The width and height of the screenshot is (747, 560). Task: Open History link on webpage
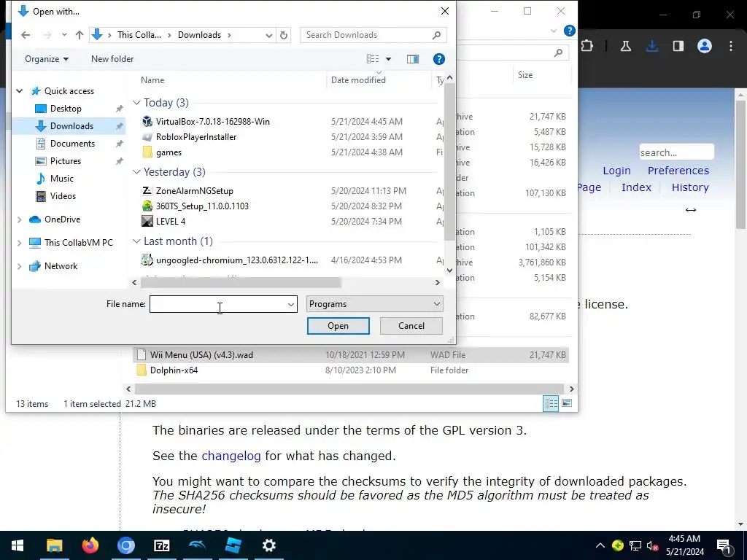(690, 187)
